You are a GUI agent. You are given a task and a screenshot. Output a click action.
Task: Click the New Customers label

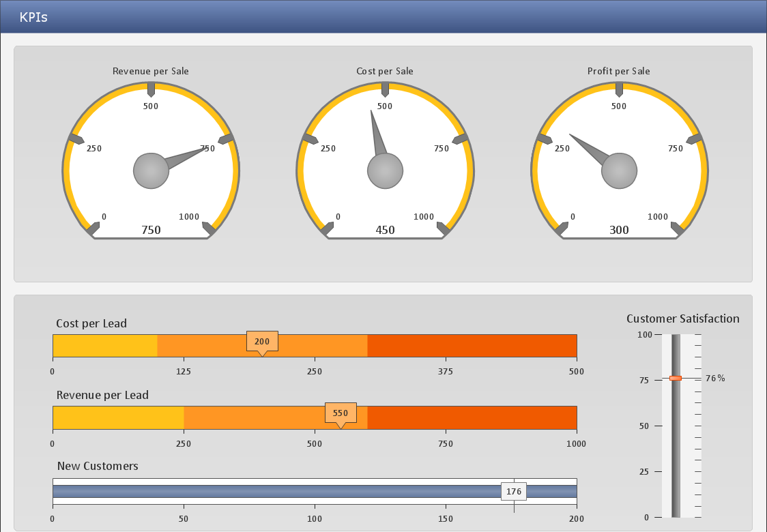click(x=98, y=466)
